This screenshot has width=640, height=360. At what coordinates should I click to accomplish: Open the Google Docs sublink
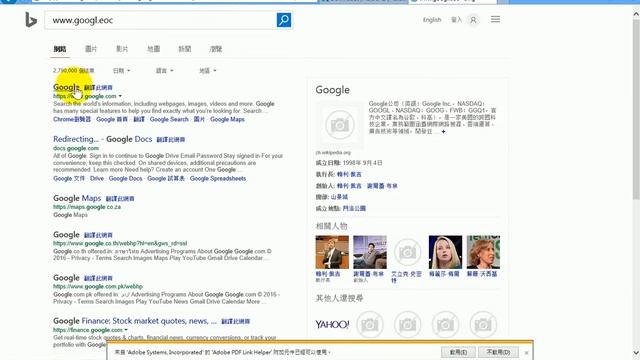tap(125, 178)
